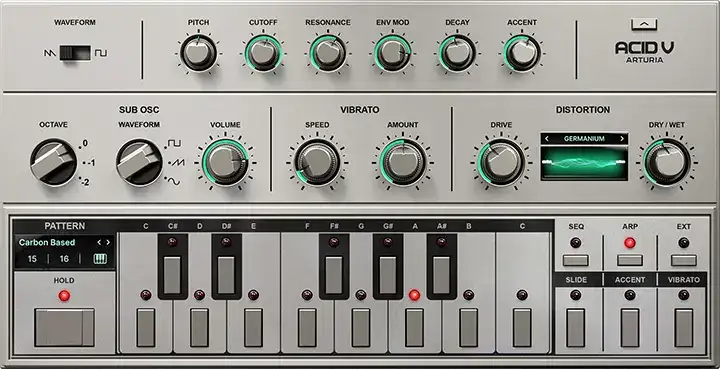Image resolution: width=720 pixels, height=369 pixels.
Task: Choose Sub Osc sine wave icon
Action: [174, 182]
